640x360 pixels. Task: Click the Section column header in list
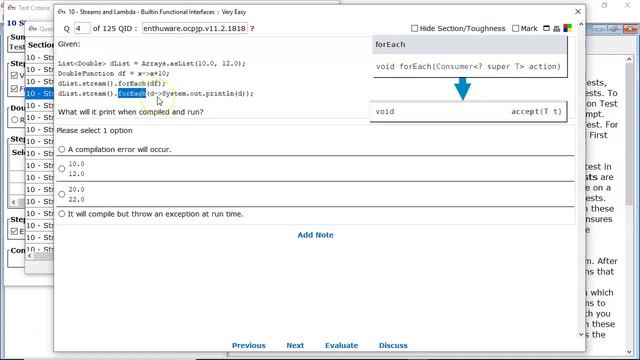point(40,45)
